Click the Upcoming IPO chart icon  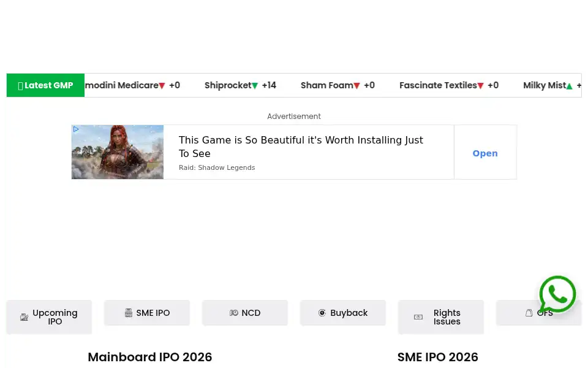(x=24, y=317)
